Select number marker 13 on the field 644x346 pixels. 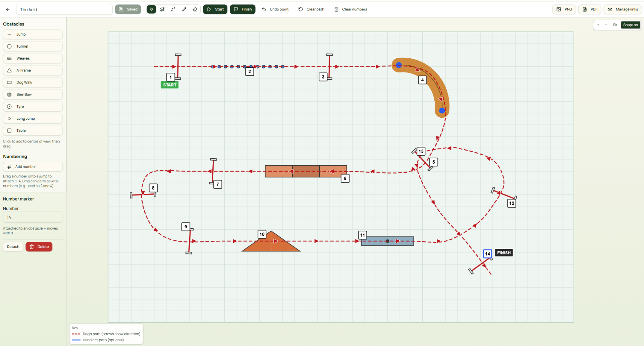click(x=421, y=151)
